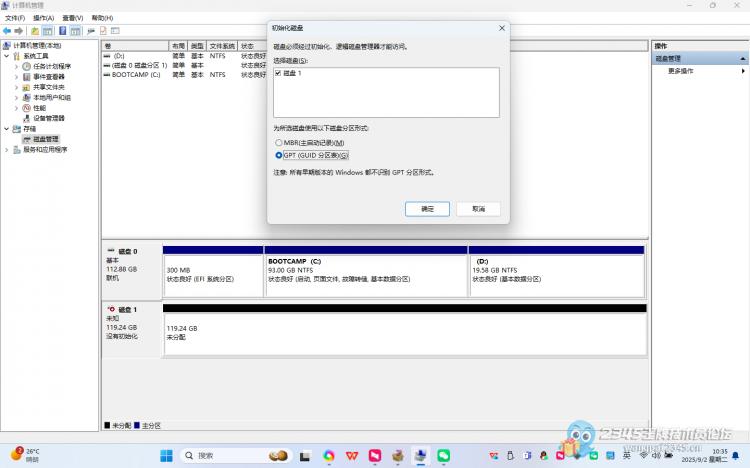Expand the 共享文件夹 chevron
This screenshot has width=750, height=468.
tap(17, 87)
